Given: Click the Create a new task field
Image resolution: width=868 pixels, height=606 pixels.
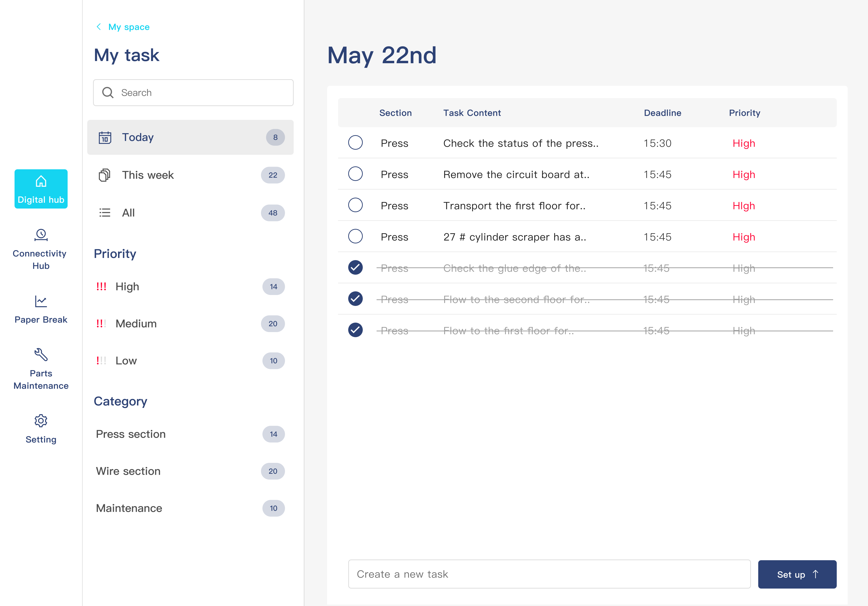Looking at the screenshot, I should point(549,574).
